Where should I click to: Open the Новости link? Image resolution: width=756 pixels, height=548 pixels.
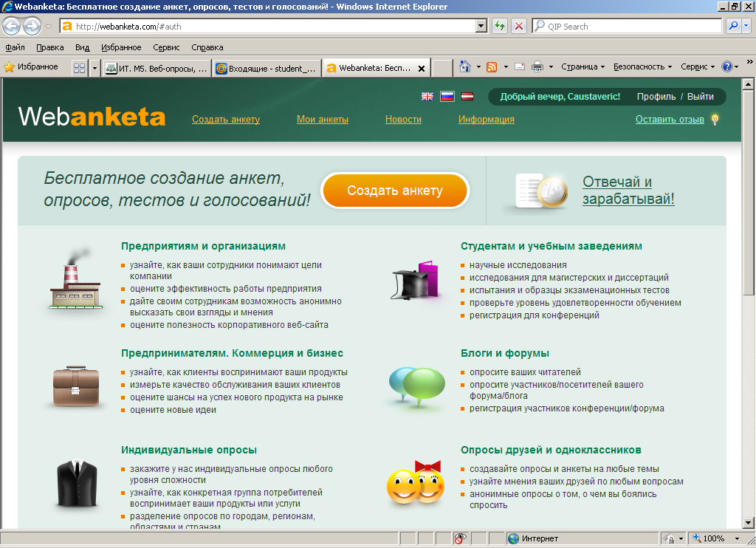point(403,119)
